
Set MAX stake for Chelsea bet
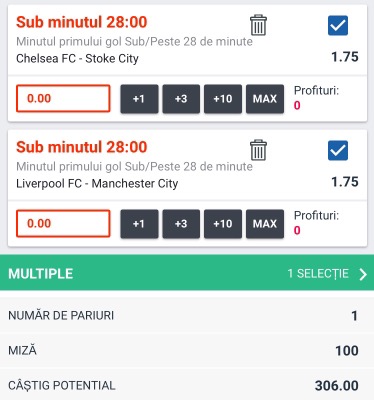[265, 99]
